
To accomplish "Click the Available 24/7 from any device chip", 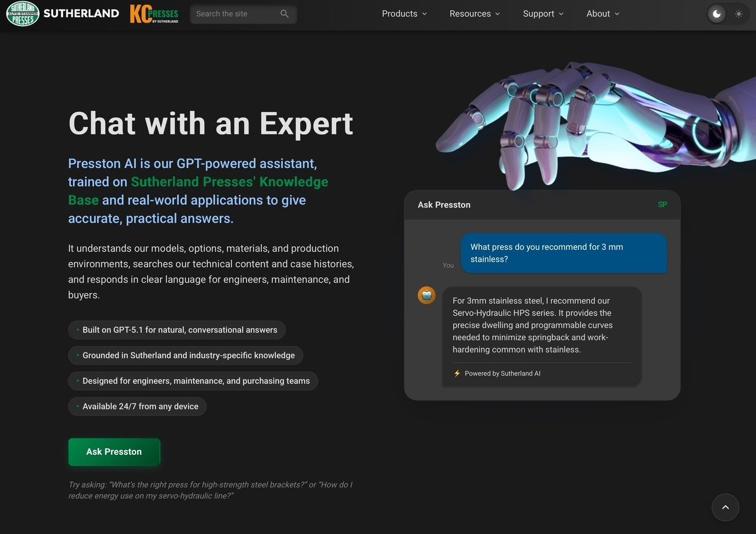I will [137, 407].
